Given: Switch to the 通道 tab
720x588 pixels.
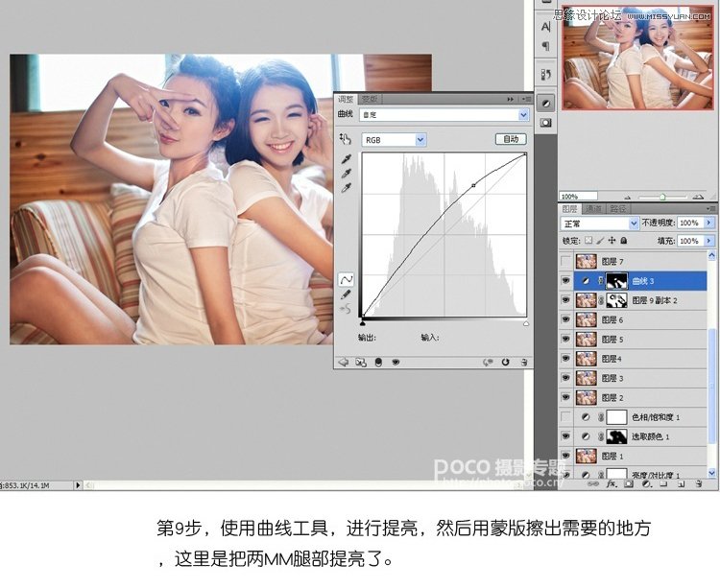Looking at the screenshot, I should pyautogui.click(x=593, y=209).
